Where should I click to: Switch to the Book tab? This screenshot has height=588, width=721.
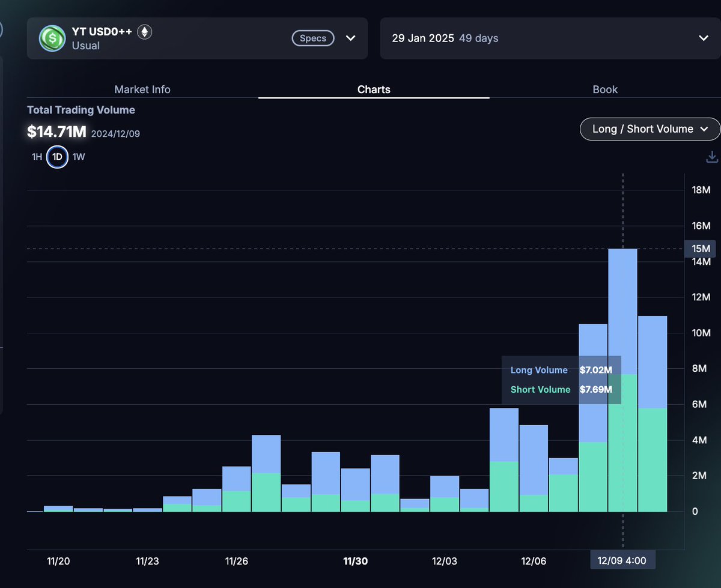605,89
